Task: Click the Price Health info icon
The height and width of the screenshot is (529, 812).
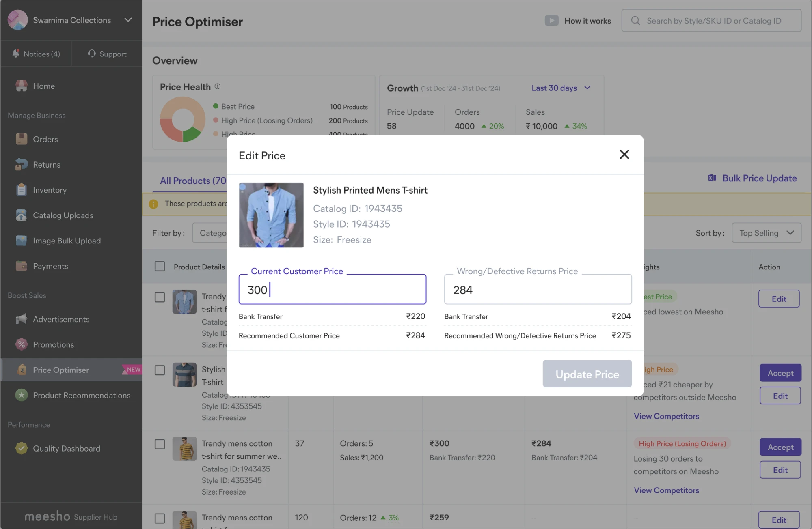Action: click(x=218, y=86)
